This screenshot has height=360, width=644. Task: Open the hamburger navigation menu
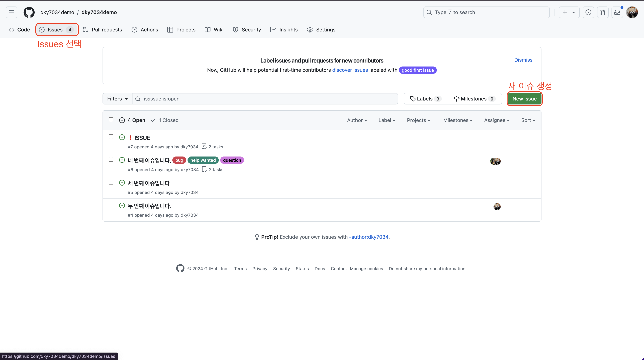click(x=12, y=12)
